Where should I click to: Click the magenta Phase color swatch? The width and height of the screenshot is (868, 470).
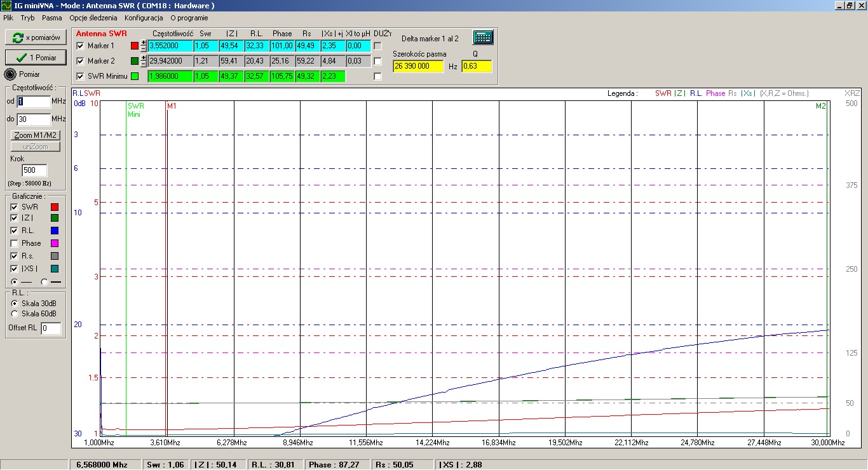click(x=54, y=243)
